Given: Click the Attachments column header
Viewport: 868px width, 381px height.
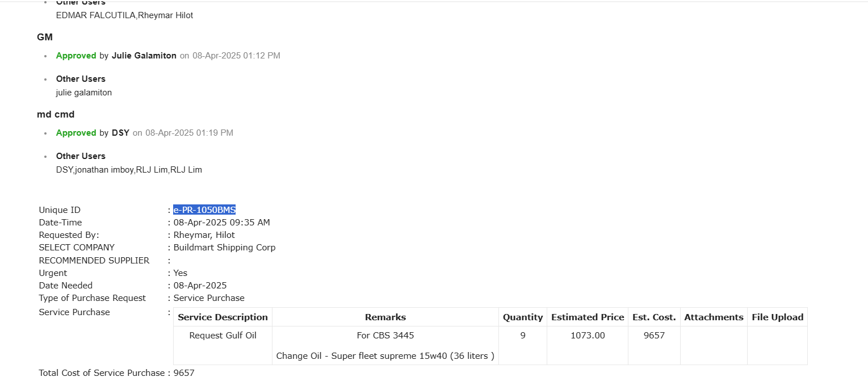Looking at the screenshot, I should [714, 317].
